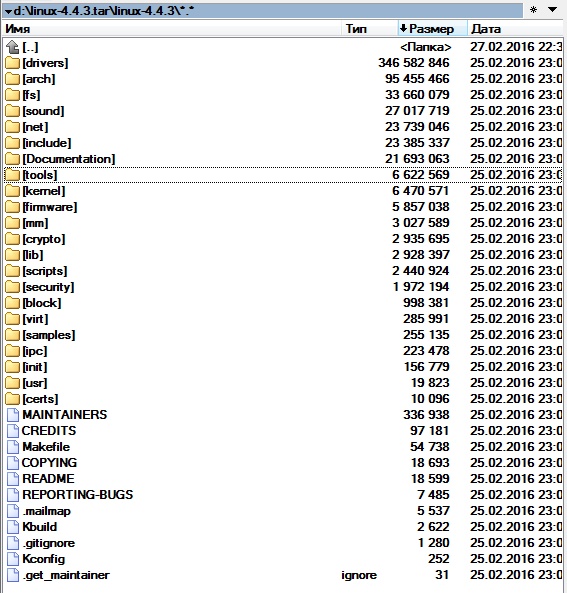Click the arch folder icon
This screenshot has width=567, height=593.
12,79
